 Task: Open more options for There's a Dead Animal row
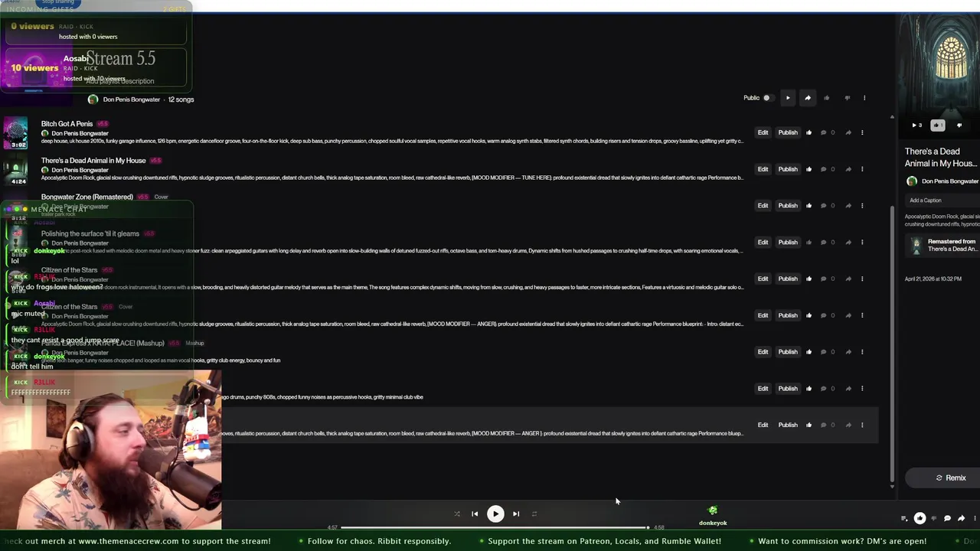862,169
